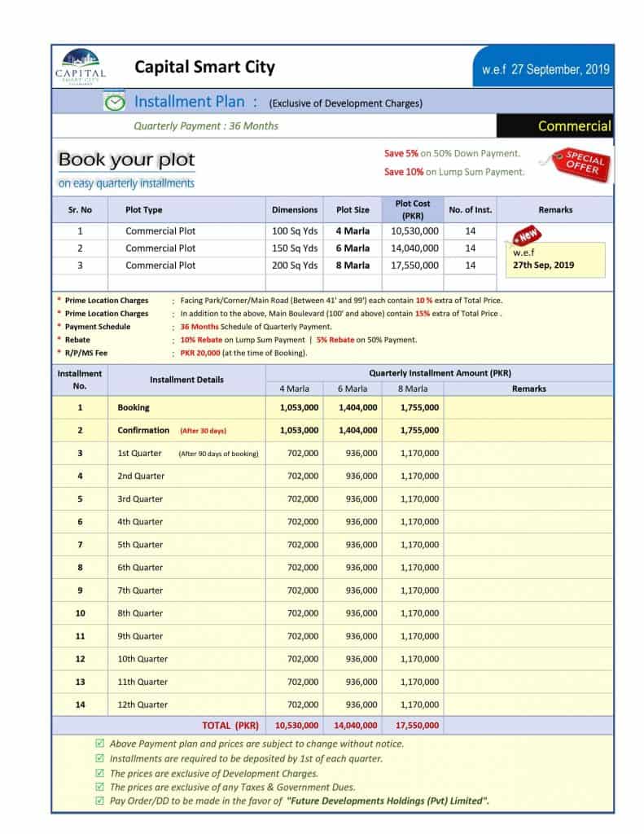Click checkmark beside 'Pay Order/DD' note
Screen dimensions: 644x834
[x=99, y=801]
